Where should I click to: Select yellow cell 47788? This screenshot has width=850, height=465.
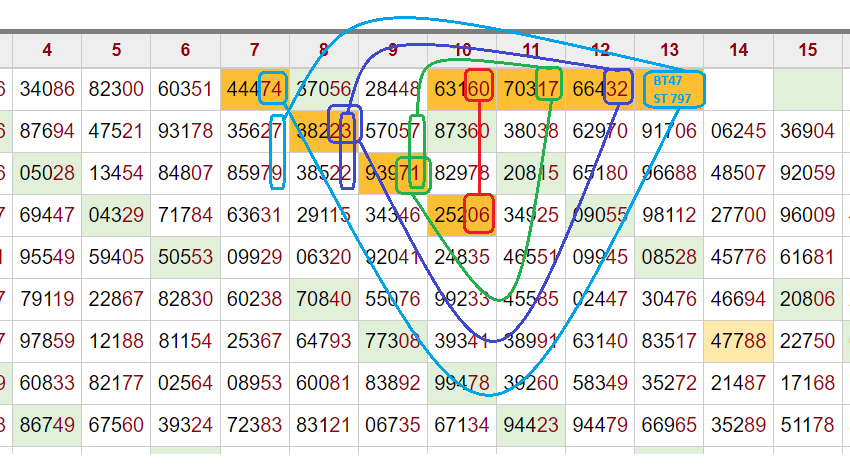(x=738, y=339)
